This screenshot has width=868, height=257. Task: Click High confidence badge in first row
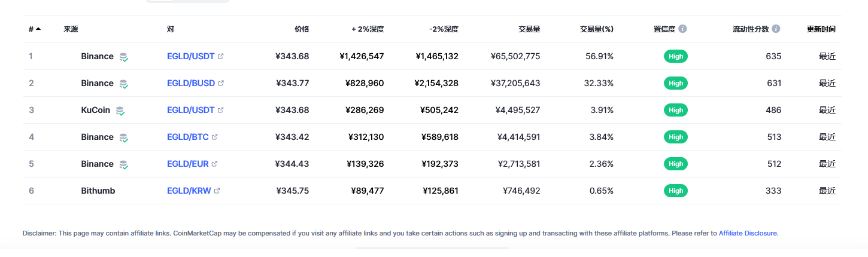(676, 56)
